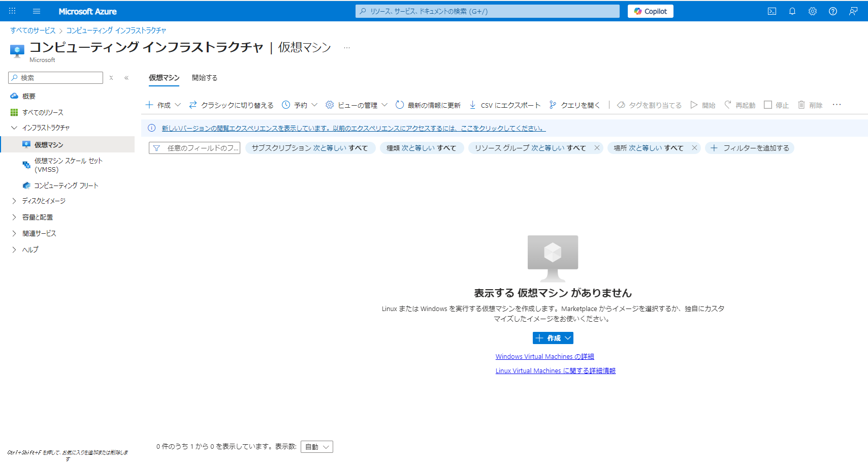868x463 pixels.
Task: Open the toolbar overflow ellipsis
Action: [837, 105]
